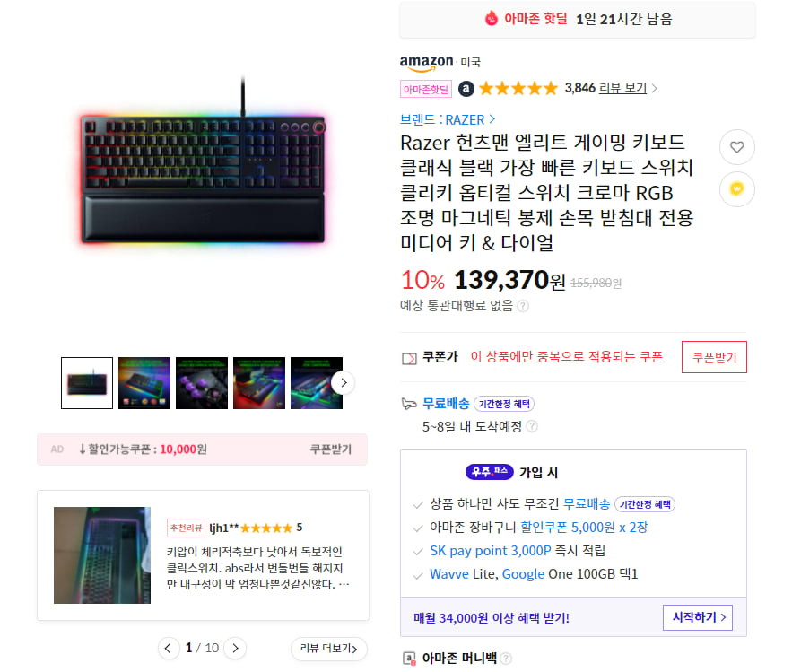Screen dimensions: 792x672
Task: Click the yellow share icon below heart
Action: pos(737,189)
